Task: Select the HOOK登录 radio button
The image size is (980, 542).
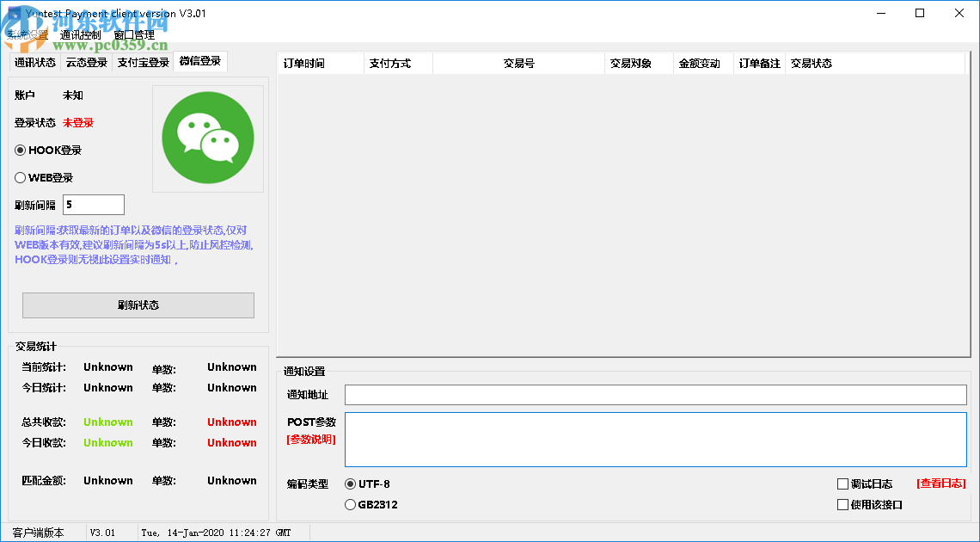Action: pyautogui.click(x=19, y=150)
